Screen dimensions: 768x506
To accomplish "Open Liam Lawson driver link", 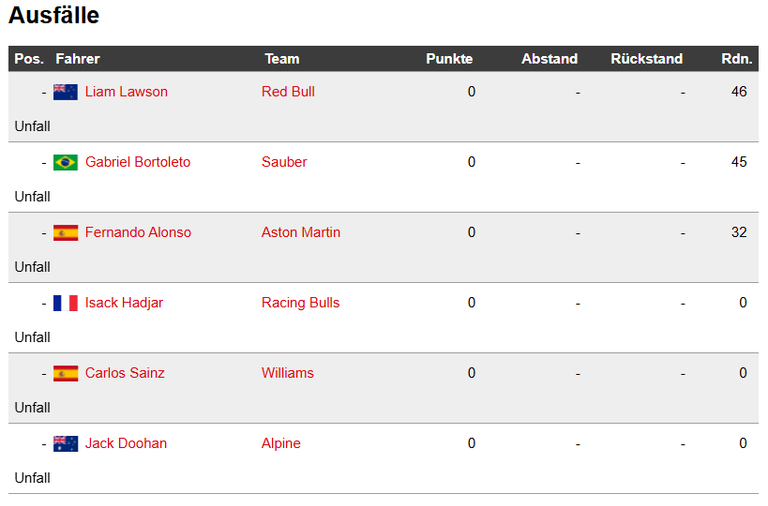I will (126, 92).
